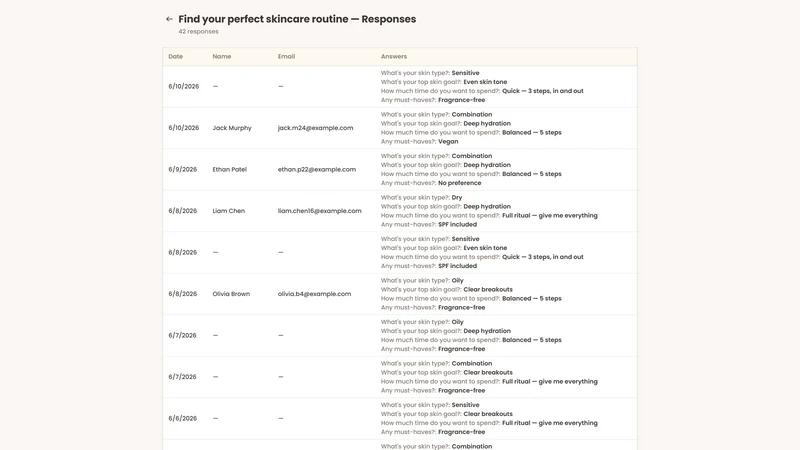The image size is (800, 450).
Task: Select the 6/9/2026 date cell
Action: pyautogui.click(x=183, y=169)
